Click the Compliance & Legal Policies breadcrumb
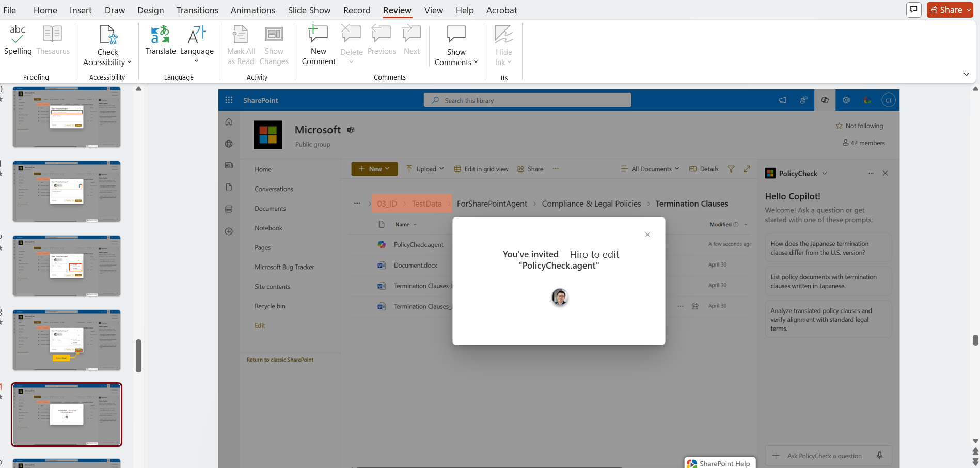This screenshot has height=468, width=980. pyautogui.click(x=591, y=204)
